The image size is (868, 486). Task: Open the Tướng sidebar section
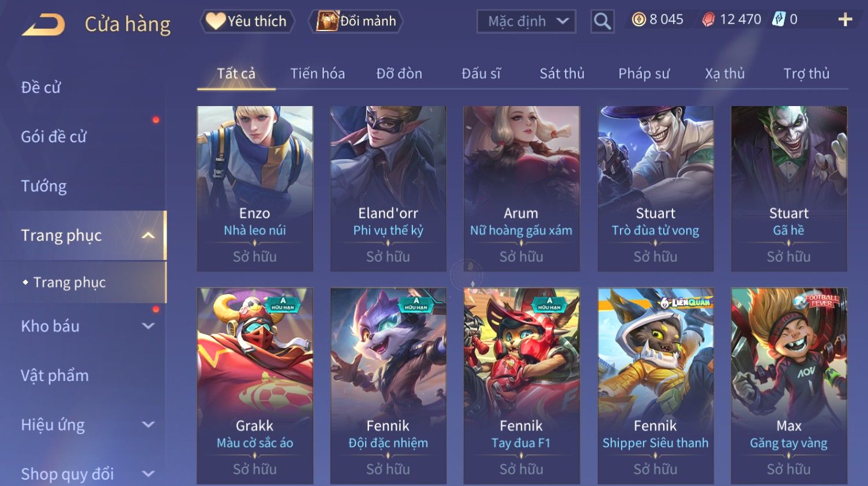44,186
